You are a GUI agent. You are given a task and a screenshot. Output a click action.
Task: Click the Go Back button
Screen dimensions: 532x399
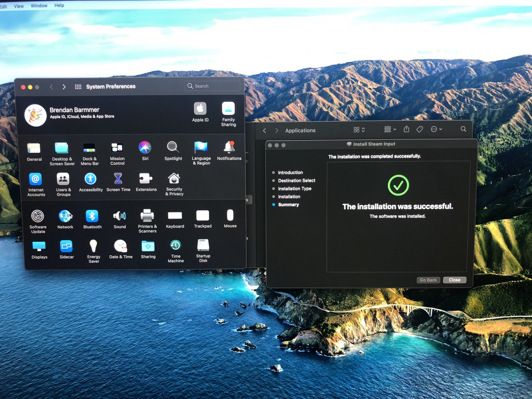(428, 280)
